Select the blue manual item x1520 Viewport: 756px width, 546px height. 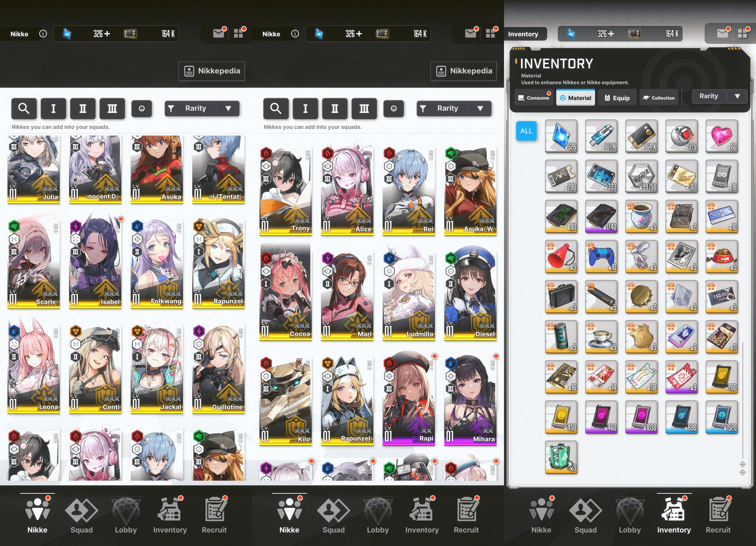point(721,417)
